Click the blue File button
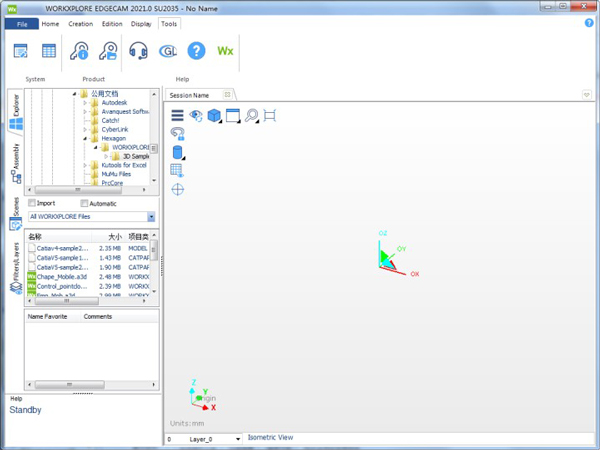 coord(21,24)
